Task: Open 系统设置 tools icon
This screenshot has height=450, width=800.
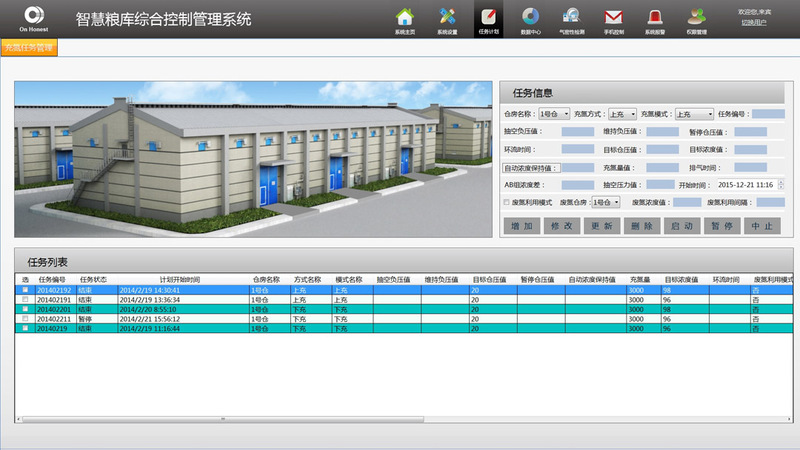Action: (x=447, y=17)
